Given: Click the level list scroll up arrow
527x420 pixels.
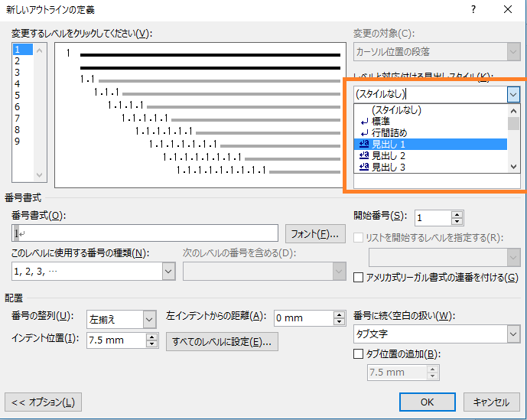Looking at the screenshot, I should pos(39,50).
